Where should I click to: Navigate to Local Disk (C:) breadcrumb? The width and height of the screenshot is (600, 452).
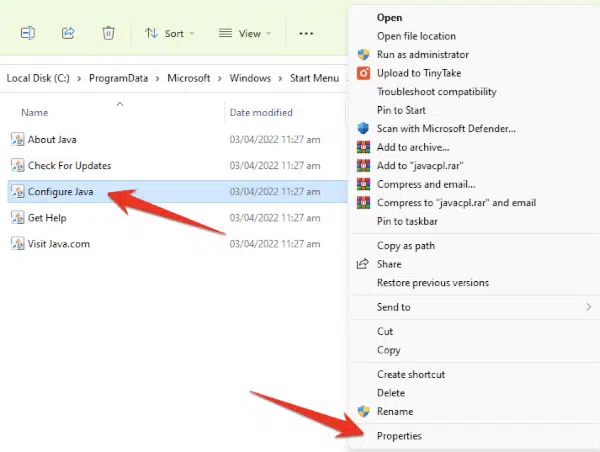coord(38,78)
